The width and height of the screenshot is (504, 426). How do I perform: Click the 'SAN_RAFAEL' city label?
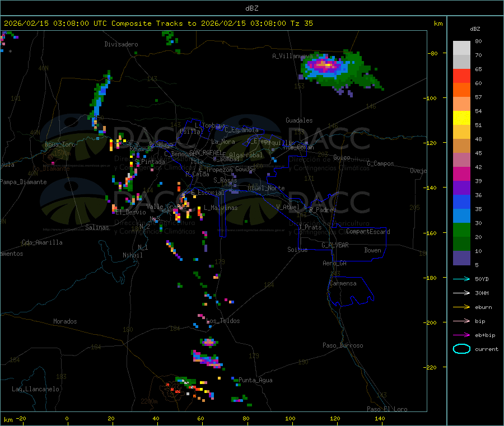pos(206,152)
